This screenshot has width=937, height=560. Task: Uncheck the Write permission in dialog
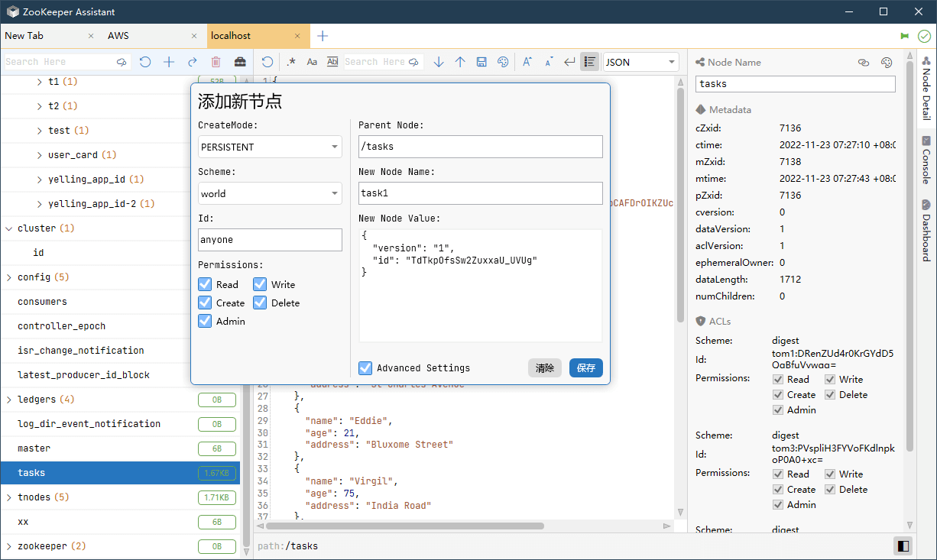260,284
